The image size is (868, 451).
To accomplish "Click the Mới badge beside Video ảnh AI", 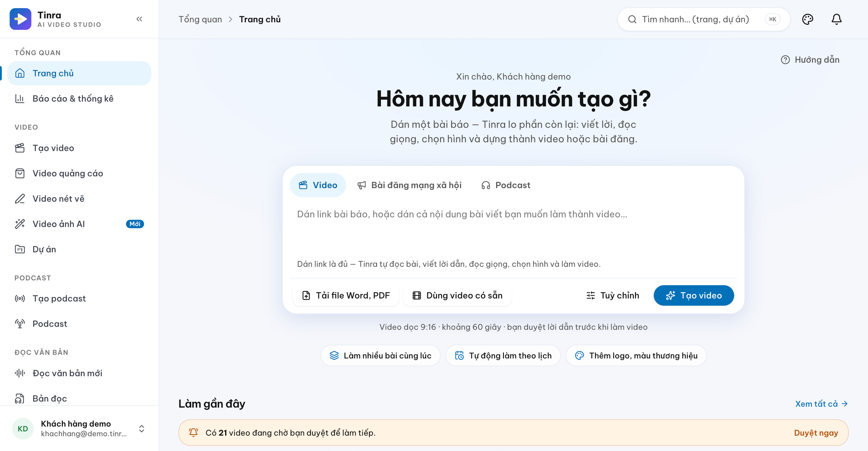I will (x=135, y=224).
